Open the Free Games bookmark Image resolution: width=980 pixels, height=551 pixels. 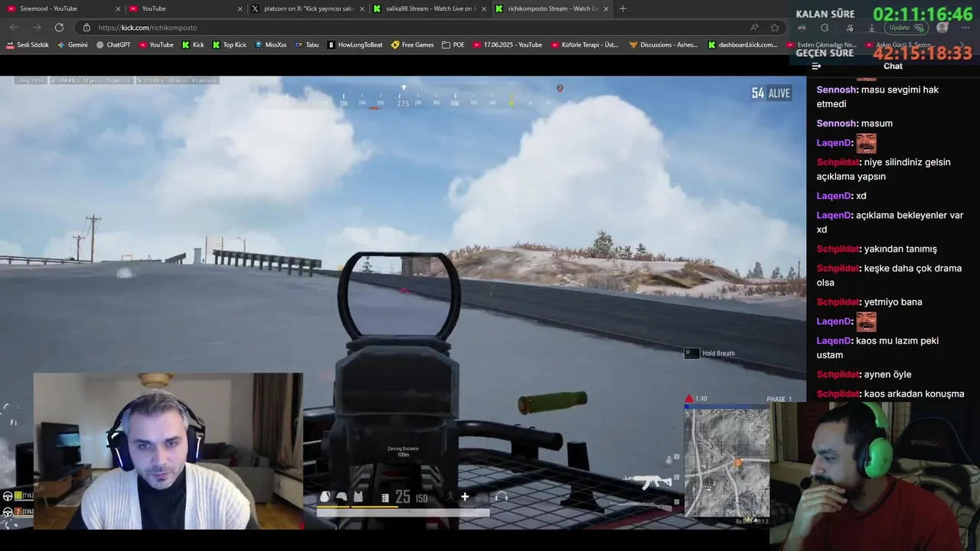click(413, 45)
